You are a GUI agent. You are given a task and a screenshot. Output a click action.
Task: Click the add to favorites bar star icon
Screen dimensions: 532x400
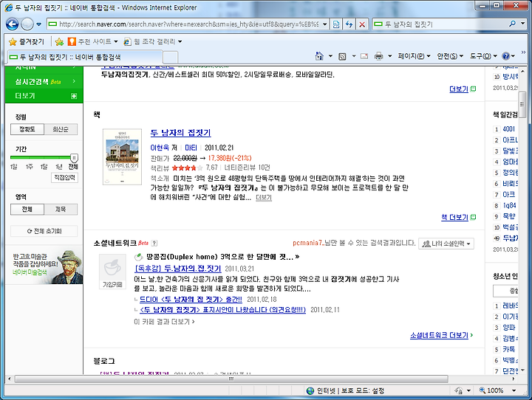pos(59,41)
